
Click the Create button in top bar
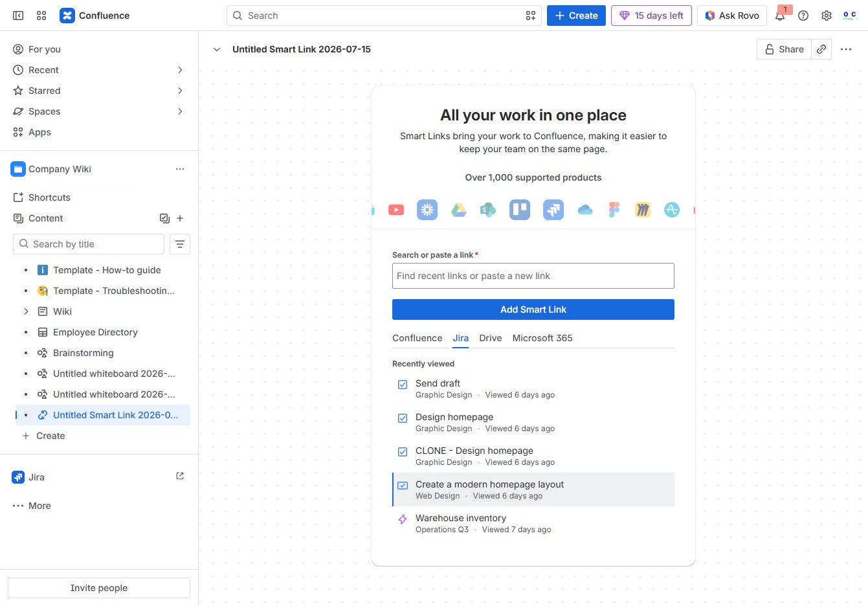pos(576,16)
